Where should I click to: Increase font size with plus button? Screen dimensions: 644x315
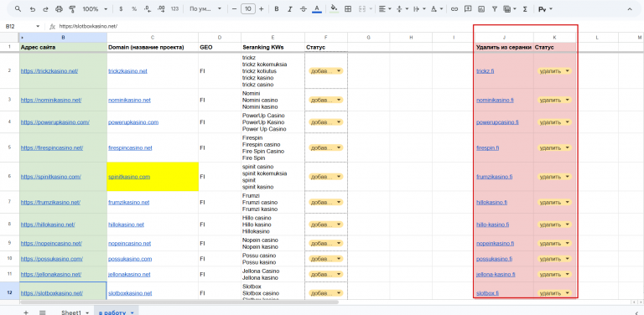[262, 9]
